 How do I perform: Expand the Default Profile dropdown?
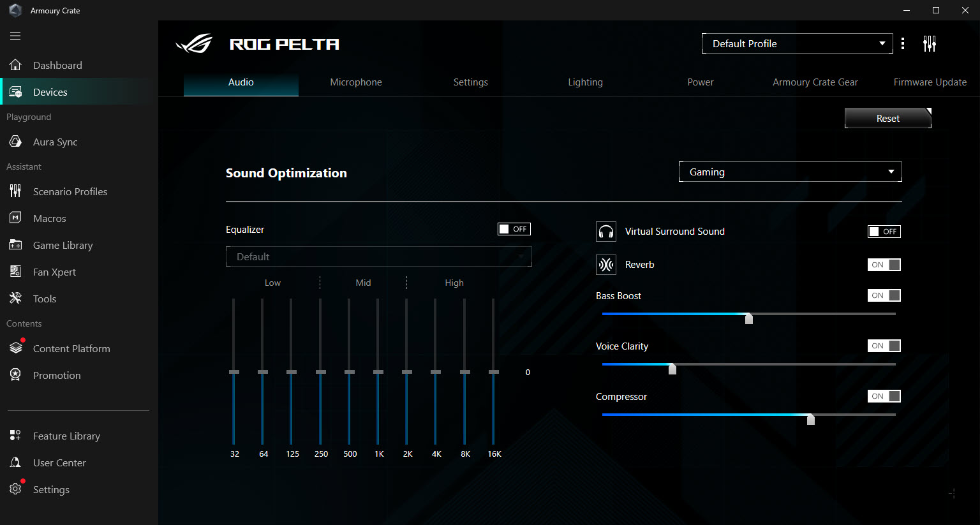798,43
